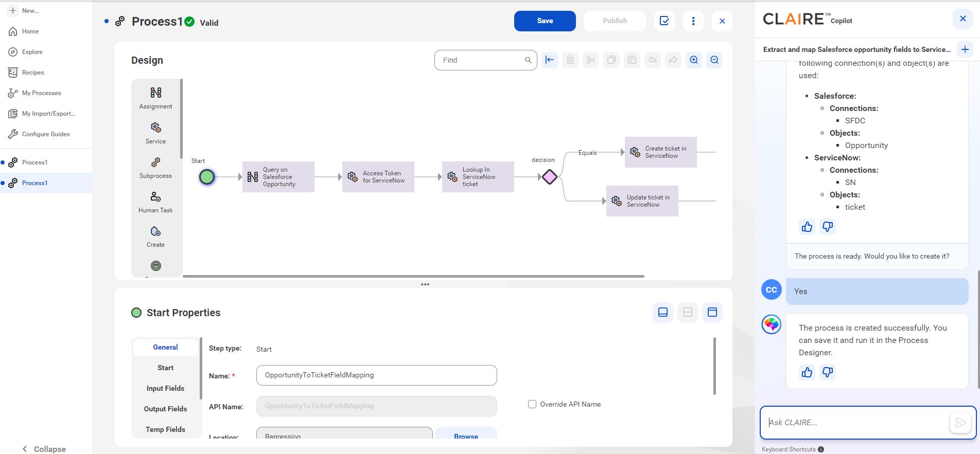Zoom in on the design canvas
Viewport: 980px width, 454px height.
pyautogui.click(x=694, y=60)
